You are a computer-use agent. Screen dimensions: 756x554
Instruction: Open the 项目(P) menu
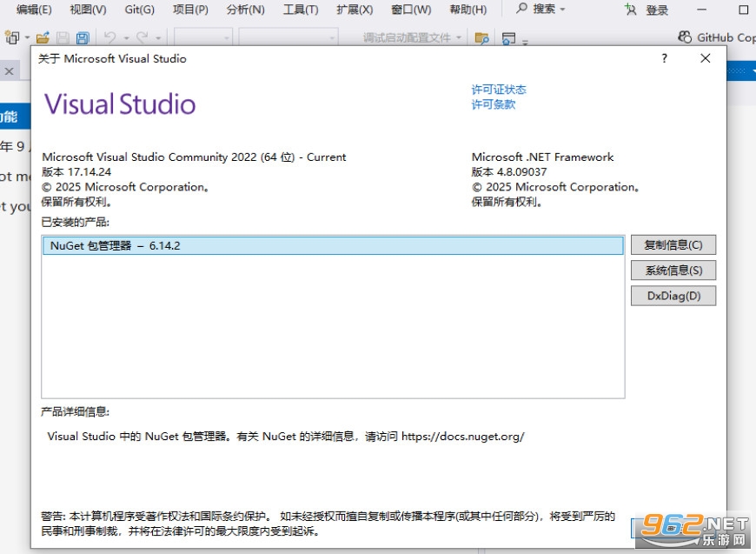(190, 10)
